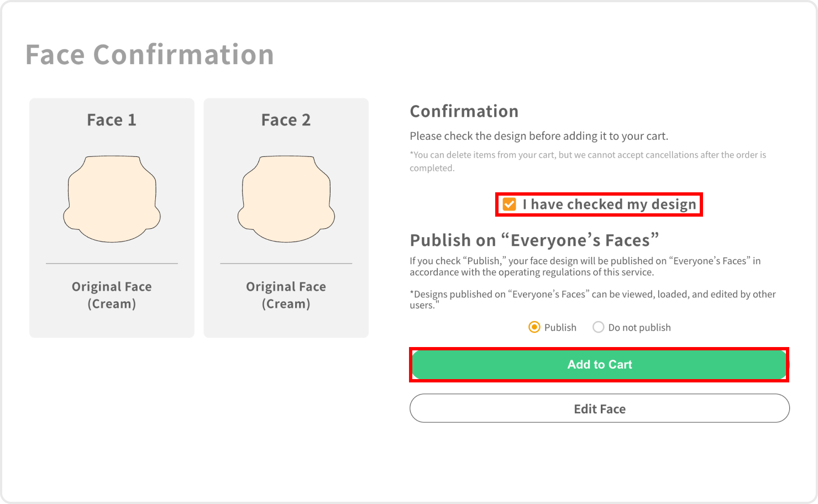Click the "Face Confirmation" page heading
Image resolution: width=818 pixels, height=504 pixels.
pos(150,55)
